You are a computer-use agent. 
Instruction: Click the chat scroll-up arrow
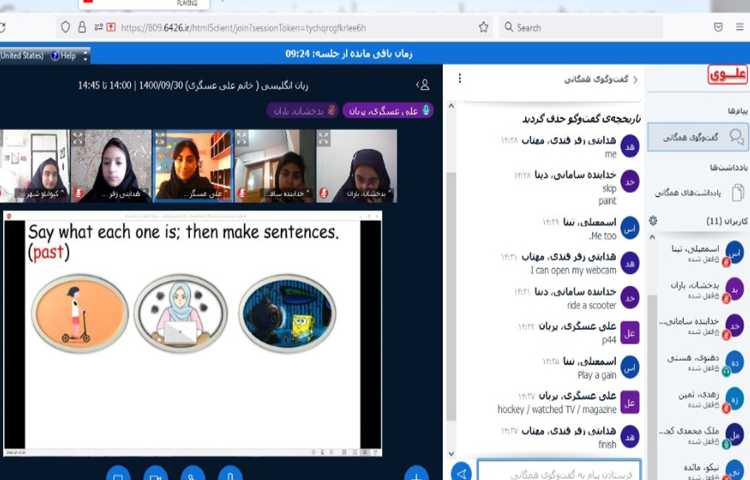[451, 106]
